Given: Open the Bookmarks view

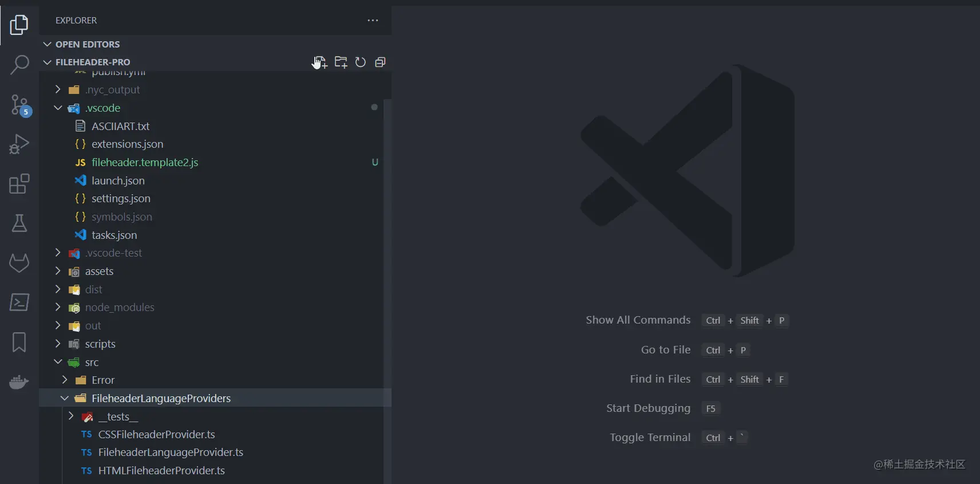Looking at the screenshot, I should (x=19, y=343).
